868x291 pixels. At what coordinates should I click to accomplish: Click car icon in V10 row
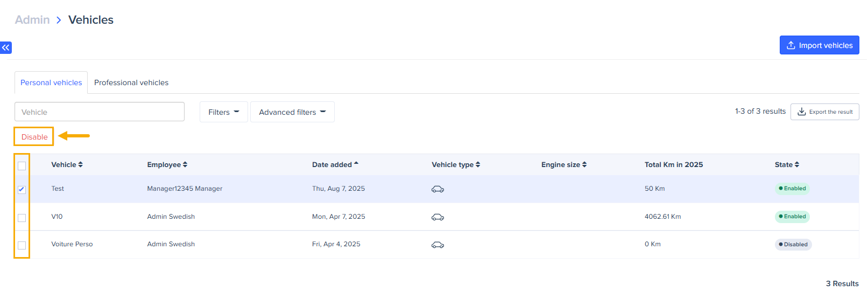point(437,217)
